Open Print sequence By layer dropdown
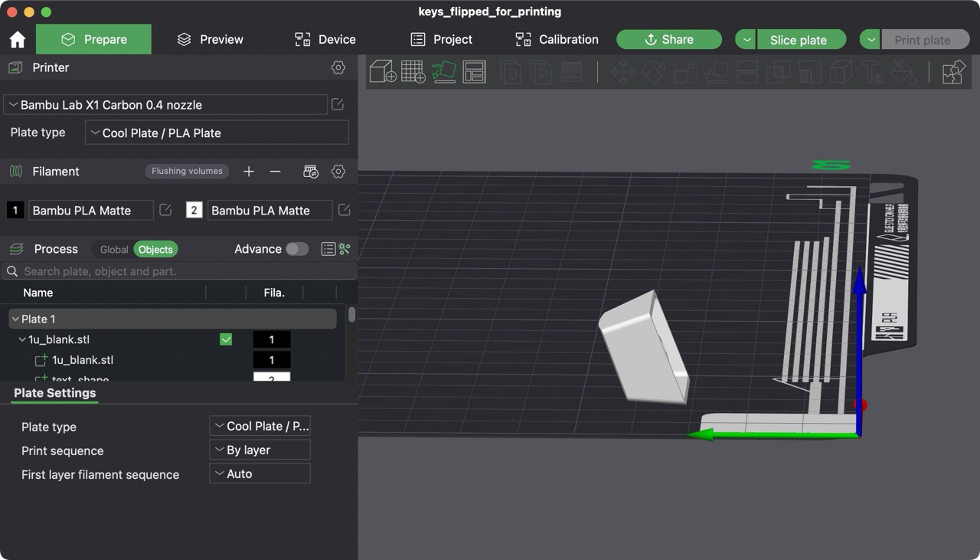Screen dimensions: 980x560 click(x=260, y=450)
